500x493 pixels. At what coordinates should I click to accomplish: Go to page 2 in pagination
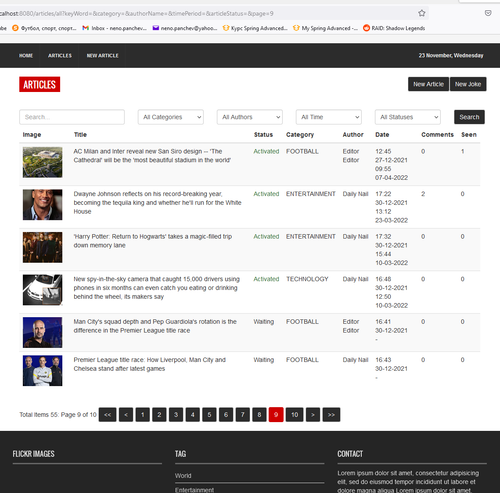point(159,415)
